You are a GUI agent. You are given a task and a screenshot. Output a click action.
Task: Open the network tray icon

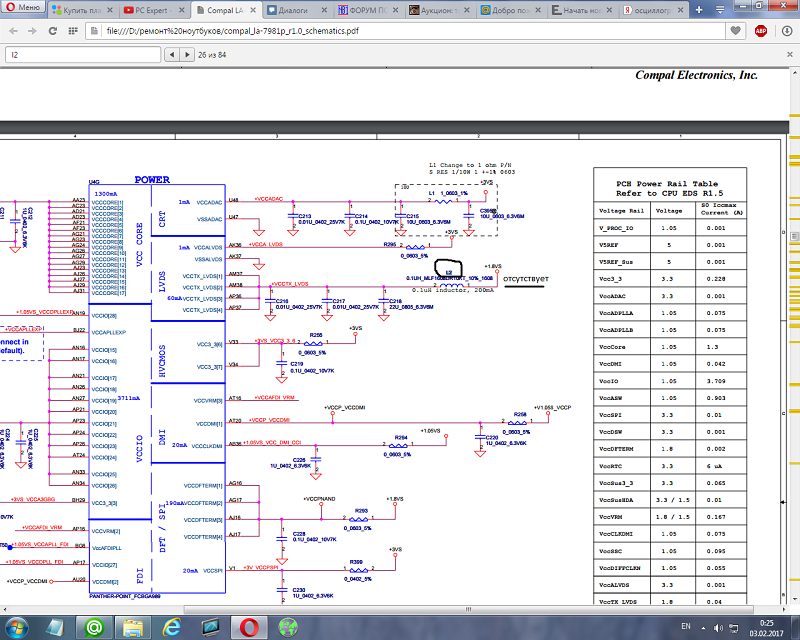click(734, 628)
